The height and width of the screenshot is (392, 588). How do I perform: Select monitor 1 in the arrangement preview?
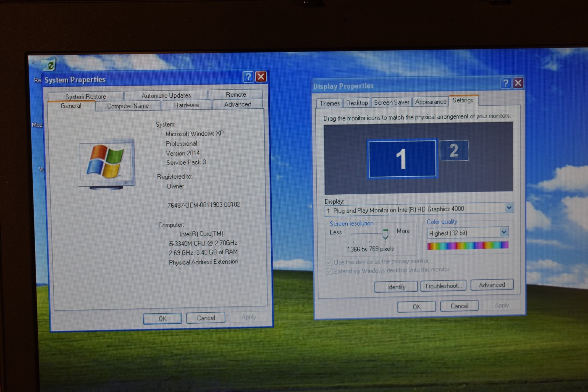click(402, 159)
